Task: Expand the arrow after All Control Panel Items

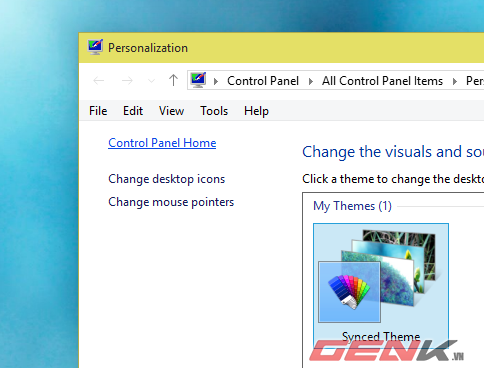Action: pyautogui.click(x=455, y=81)
